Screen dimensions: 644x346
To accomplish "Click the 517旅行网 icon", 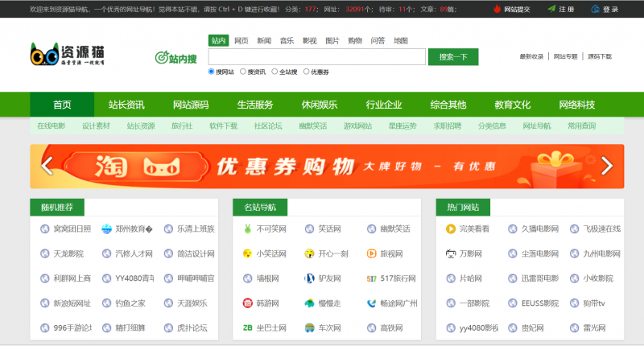I will click(371, 278).
